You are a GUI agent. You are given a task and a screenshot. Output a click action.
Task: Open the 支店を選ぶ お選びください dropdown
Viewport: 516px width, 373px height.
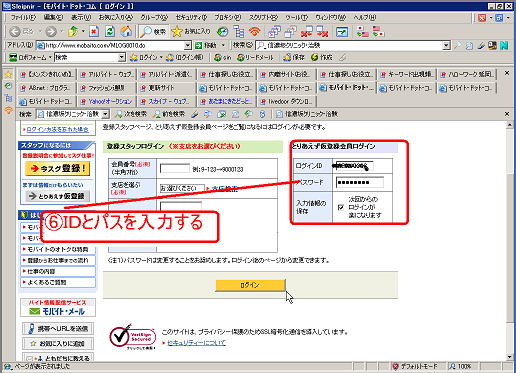coord(182,188)
